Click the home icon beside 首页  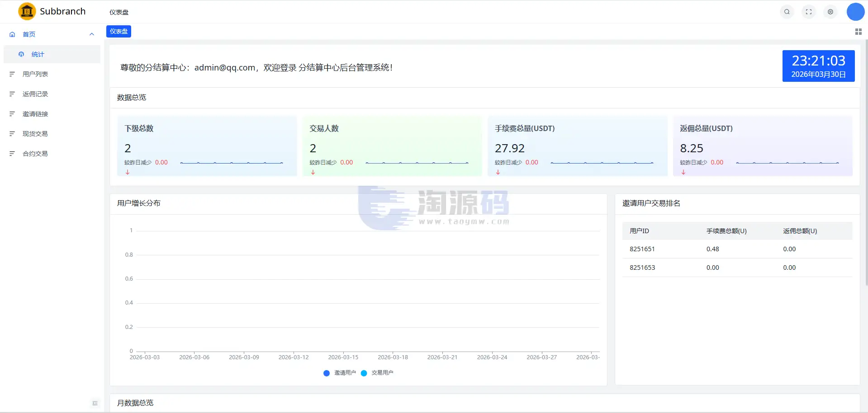[12, 34]
